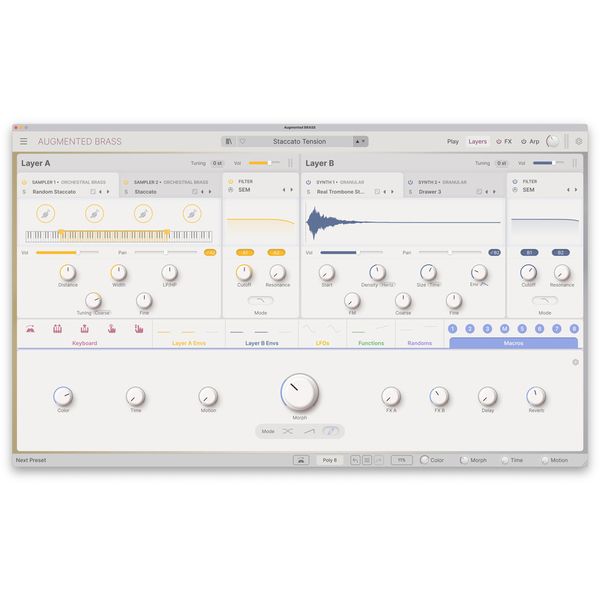Select next Layer A filter type after SEM
The image size is (600, 600).
[x=292, y=190]
